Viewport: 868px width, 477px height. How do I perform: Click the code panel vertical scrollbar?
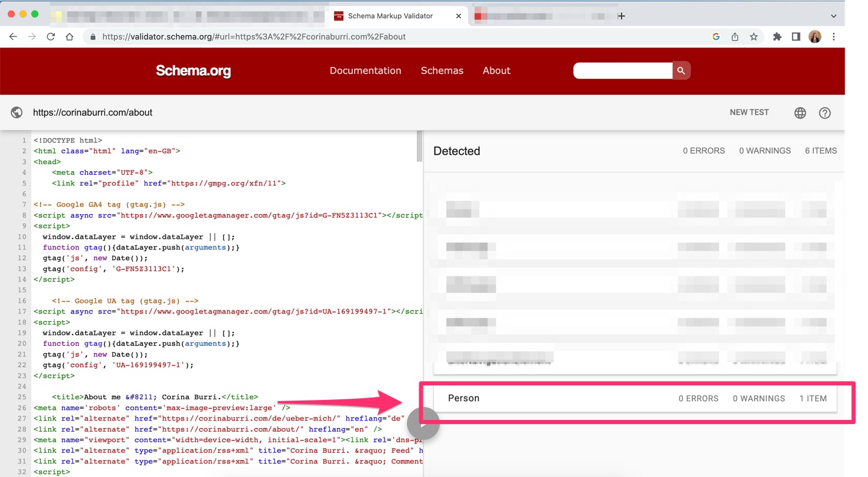pyautogui.click(x=419, y=146)
